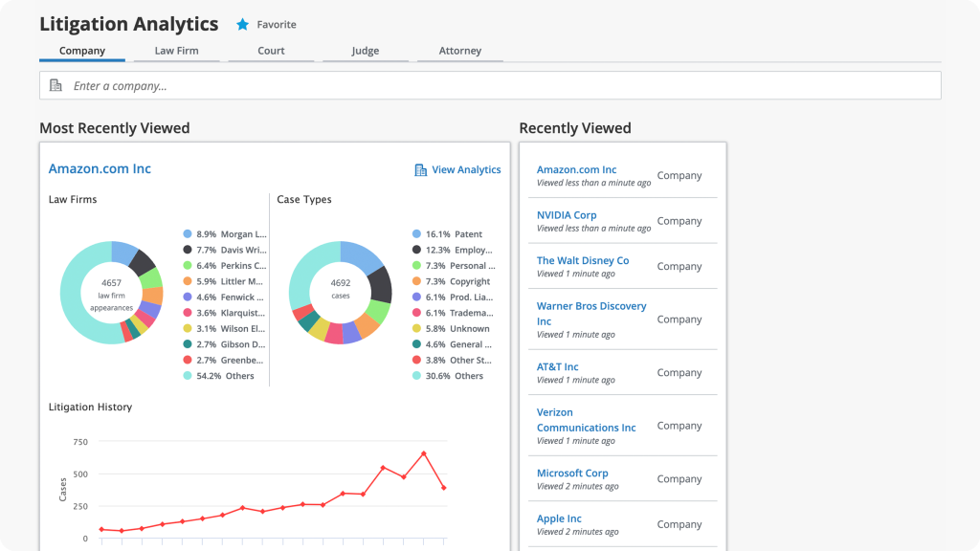The image size is (980, 551).
Task: Switch to the Law Firm tab
Action: [176, 51]
